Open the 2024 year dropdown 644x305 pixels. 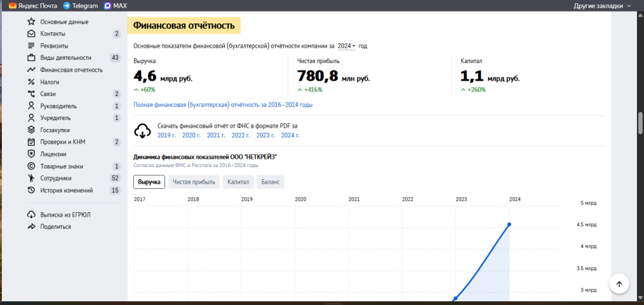pyautogui.click(x=346, y=46)
